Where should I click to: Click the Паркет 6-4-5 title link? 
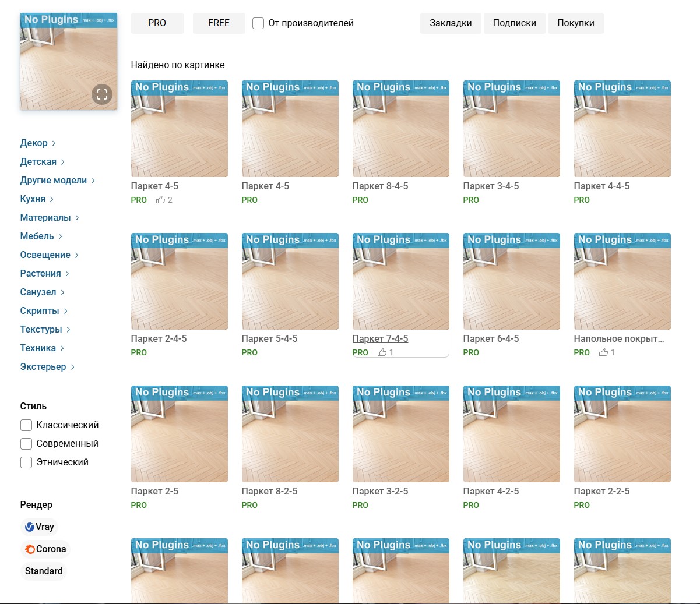[x=491, y=339]
